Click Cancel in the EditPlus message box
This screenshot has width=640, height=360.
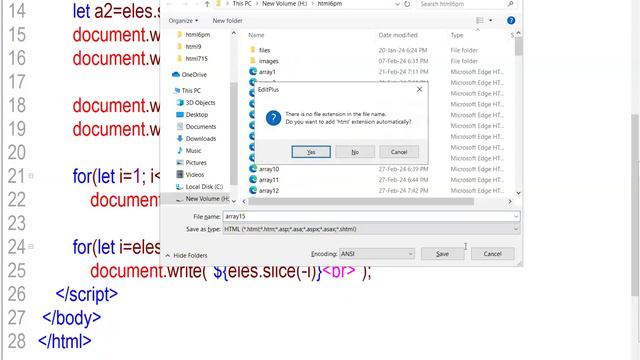(x=399, y=152)
